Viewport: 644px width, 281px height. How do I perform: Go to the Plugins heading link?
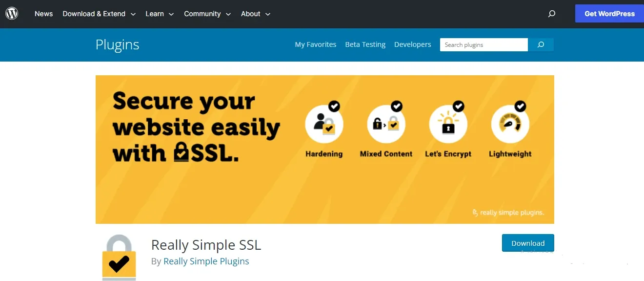click(x=117, y=44)
